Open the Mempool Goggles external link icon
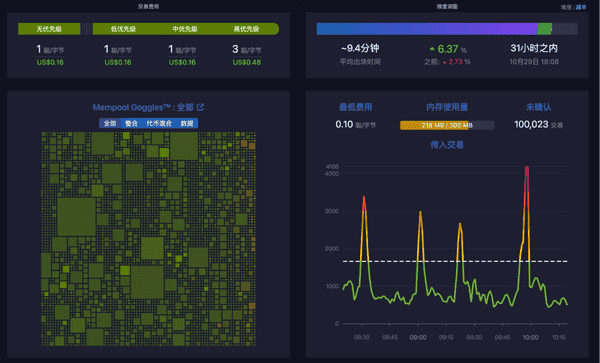 pos(200,107)
